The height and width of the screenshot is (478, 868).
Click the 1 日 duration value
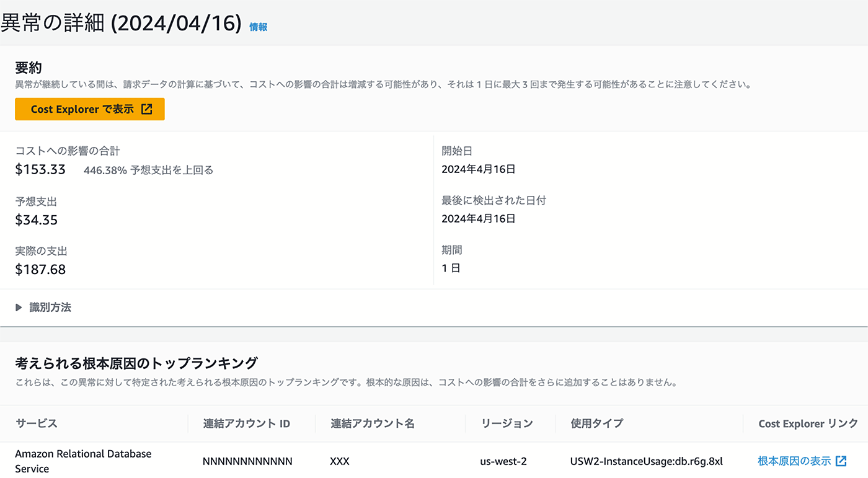point(451,268)
